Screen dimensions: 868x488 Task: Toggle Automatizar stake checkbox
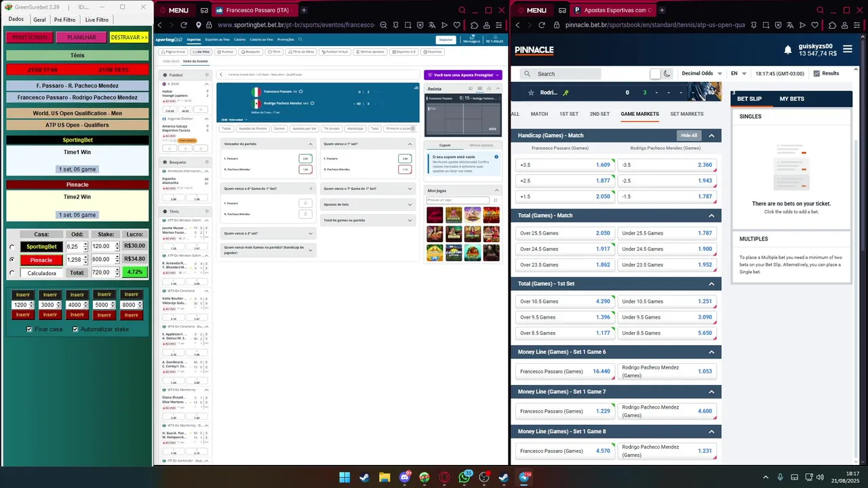(x=75, y=329)
